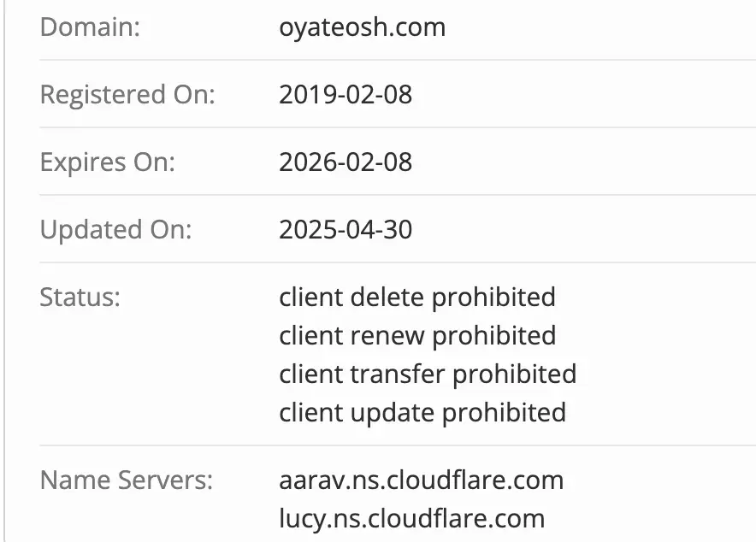Image resolution: width=756 pixels, height=542 pixels.
Task: Select the client delete prohibited status
Action: [416, 297]
